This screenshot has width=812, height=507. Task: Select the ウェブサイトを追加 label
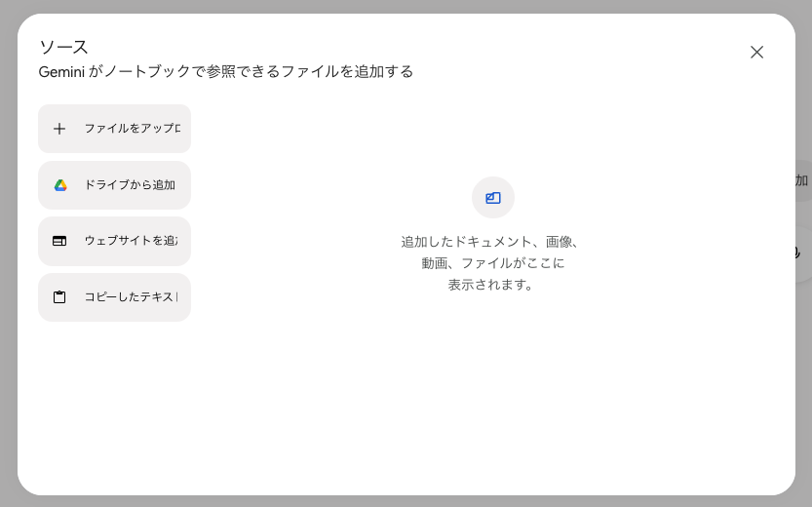[131, 240]
